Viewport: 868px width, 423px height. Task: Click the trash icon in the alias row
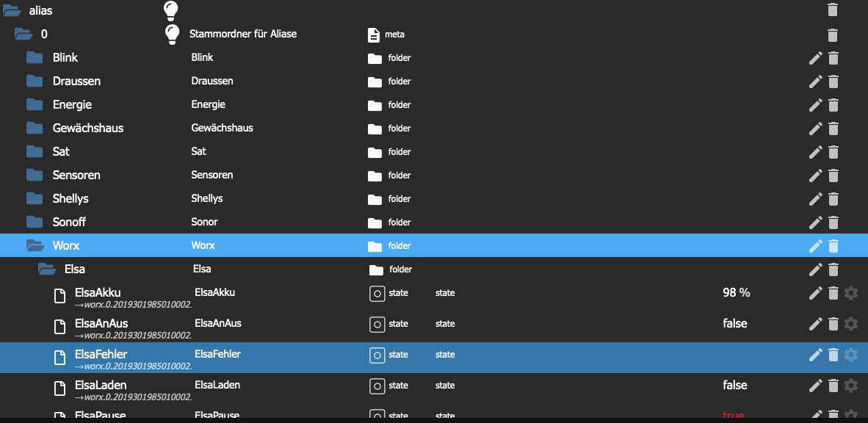coord(832,10)
